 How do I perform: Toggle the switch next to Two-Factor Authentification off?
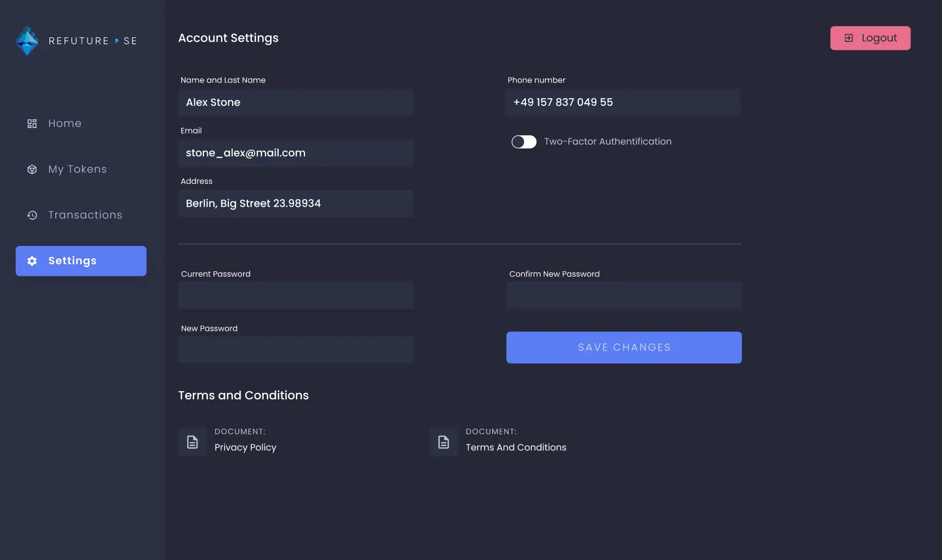[524, 142]
